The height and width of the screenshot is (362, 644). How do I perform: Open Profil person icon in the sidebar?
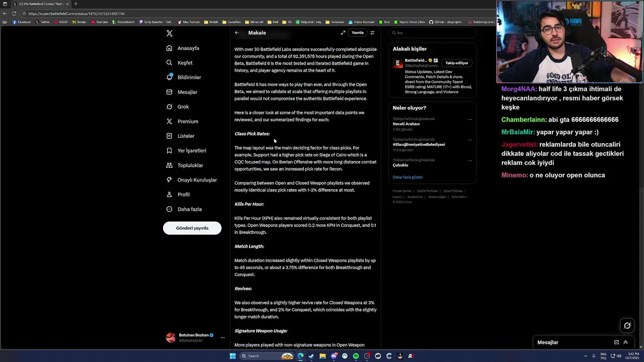click(170, 195)
